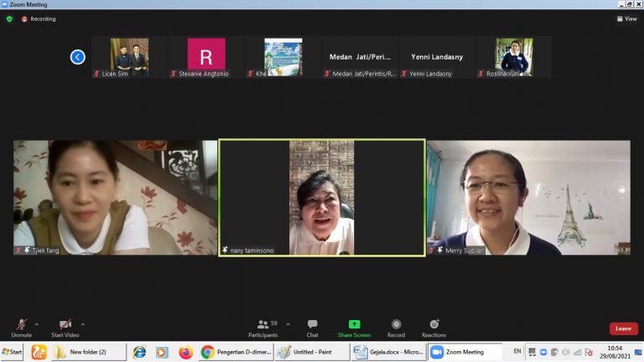
Task: Expand video options arrow beside Start Video
Action: point(82,323)
